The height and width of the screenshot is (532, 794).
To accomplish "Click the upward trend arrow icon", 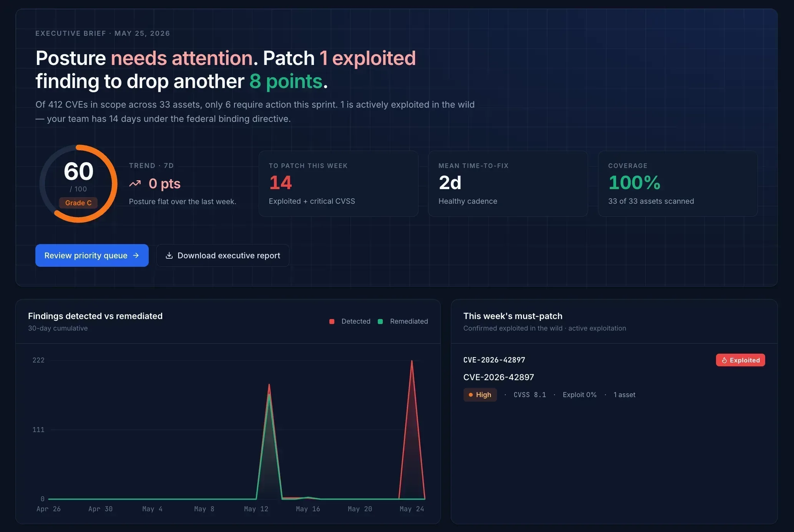I will pyautogui.click(x=135, y=184).
